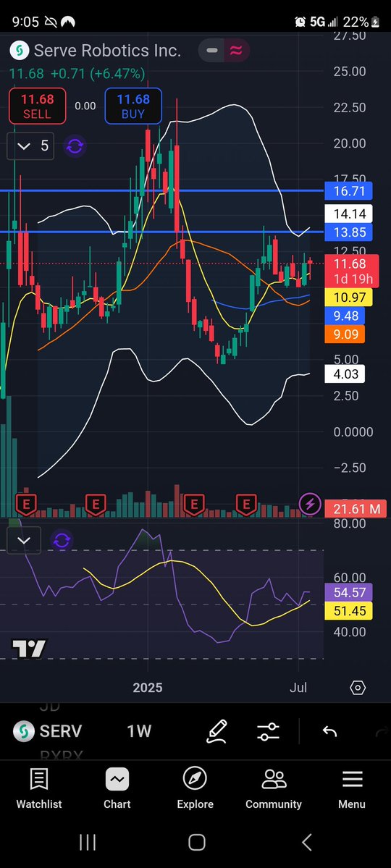Tap Android back button
Image resolution: width=391 pixels, height=868 pixels.
pyautogui.click(x=306, y=843)
